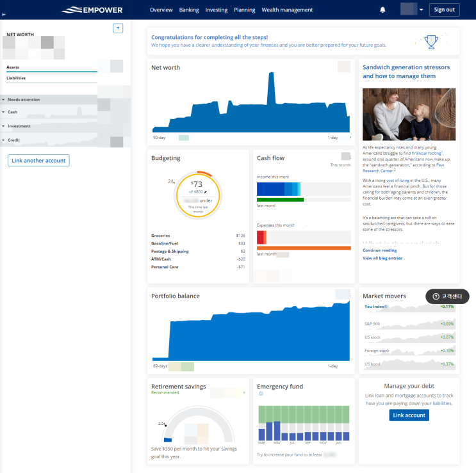Open the Wealth management menu

point(287,10)
